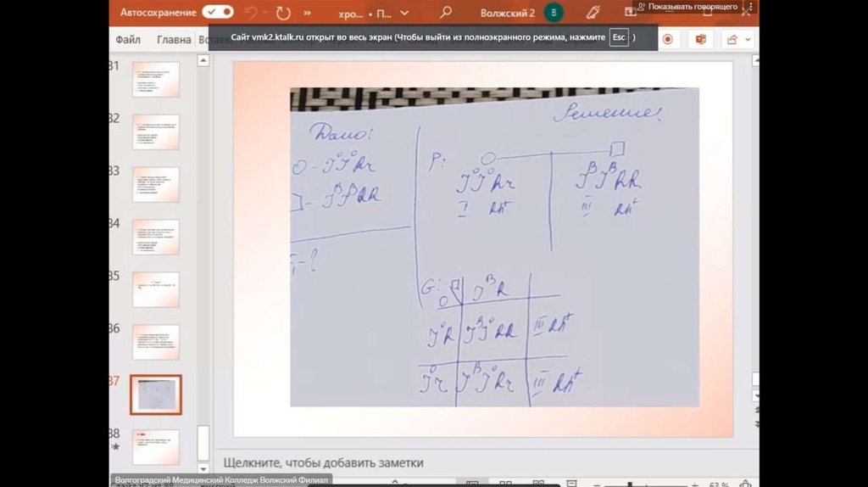Toggle the Автосохранение switch
The image size is (868, 487).
[x=218, y=12]
